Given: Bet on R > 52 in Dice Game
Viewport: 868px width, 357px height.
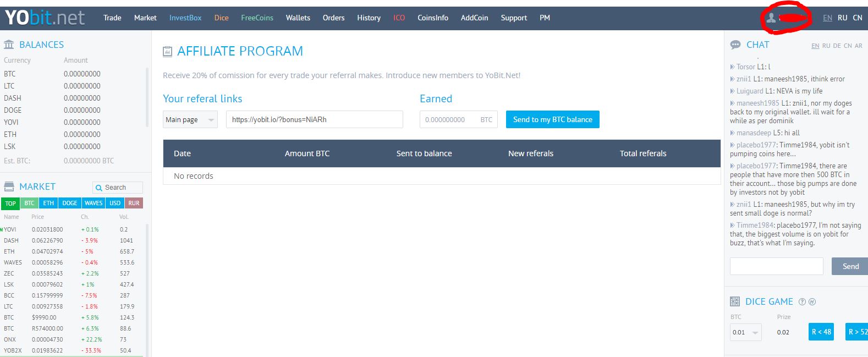Looking at the screenshot, I should click(856, 332).
